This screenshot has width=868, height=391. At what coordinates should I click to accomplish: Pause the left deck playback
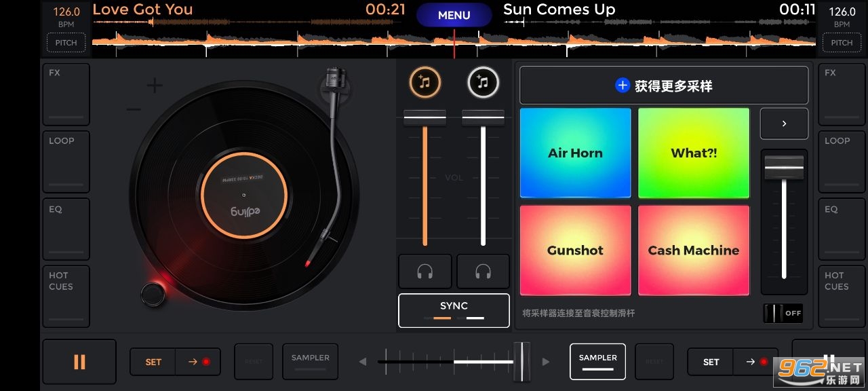coord(79,362)
